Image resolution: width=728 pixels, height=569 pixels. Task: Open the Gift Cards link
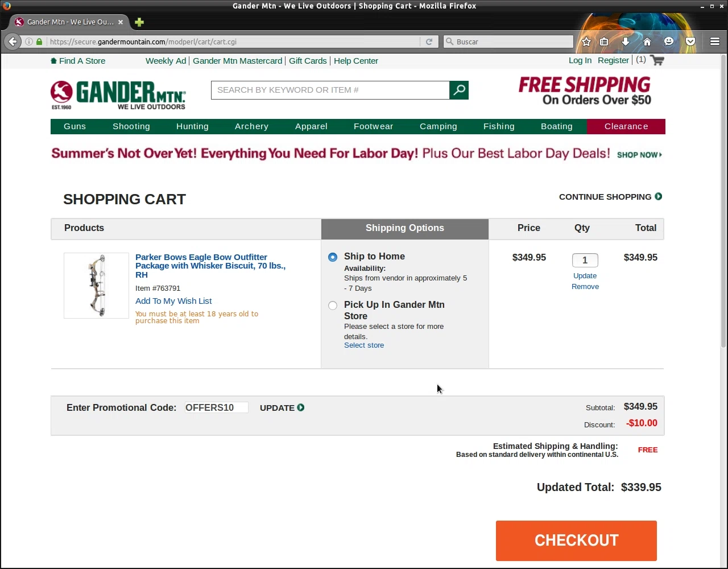(308, 61)
